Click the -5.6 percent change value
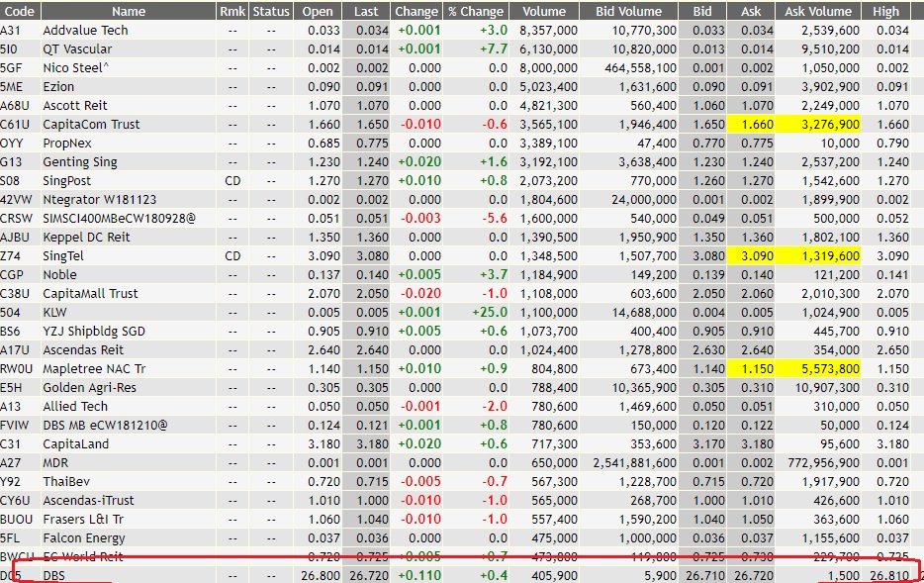924x583 pixels. click(x=495, y=218)
